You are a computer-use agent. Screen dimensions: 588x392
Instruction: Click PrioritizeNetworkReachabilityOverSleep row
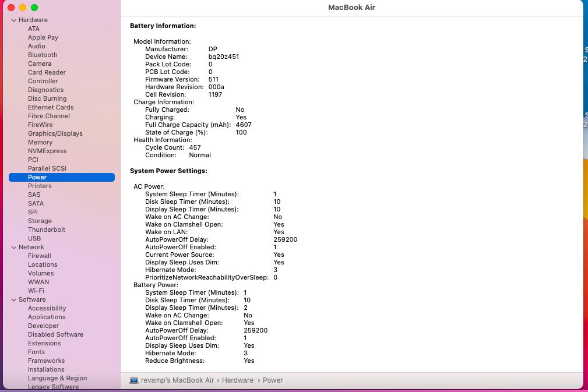coord(211,278)
